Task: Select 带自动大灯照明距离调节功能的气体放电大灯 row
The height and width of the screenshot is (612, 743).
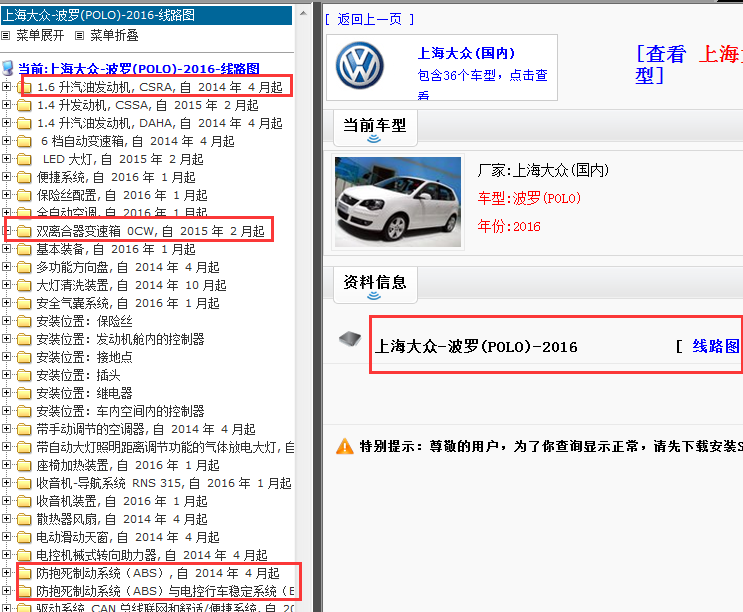Action: tap(165, 447)
